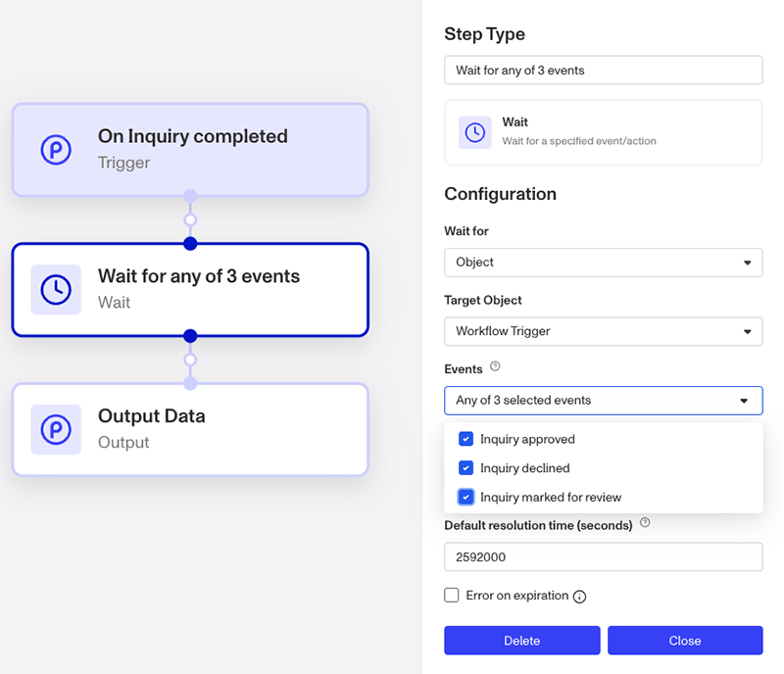Screen dimensions: 784x674
Task: Click the Delete button
Action: [522, 641]
